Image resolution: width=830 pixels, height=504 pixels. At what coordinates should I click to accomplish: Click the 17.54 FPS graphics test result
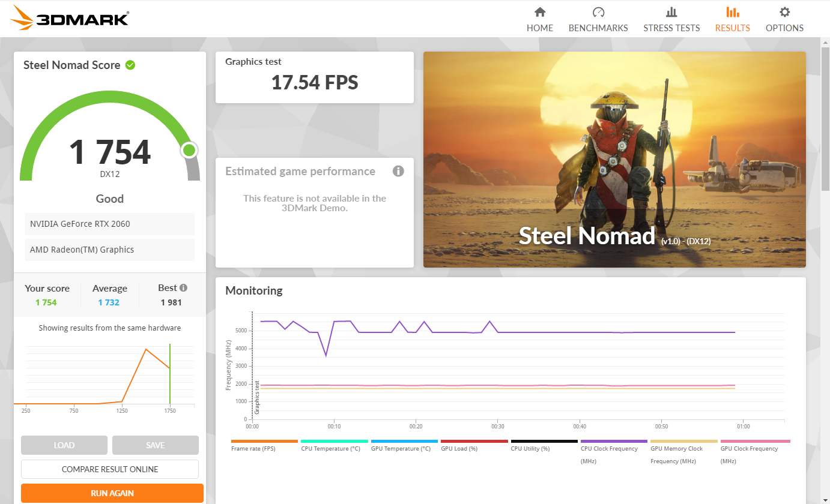pyautogui.click(x=315, y=82)
